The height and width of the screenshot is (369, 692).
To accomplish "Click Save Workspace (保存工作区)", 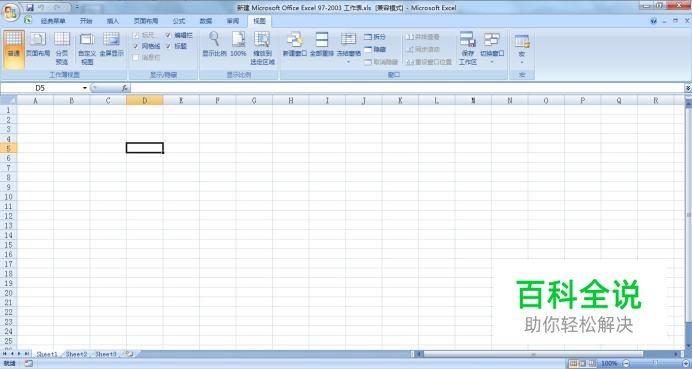I will (x=468, y=48).
